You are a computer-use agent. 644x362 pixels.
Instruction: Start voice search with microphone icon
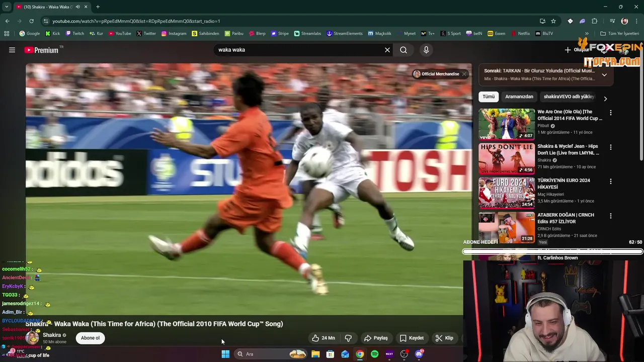click(x=426, y=50)
